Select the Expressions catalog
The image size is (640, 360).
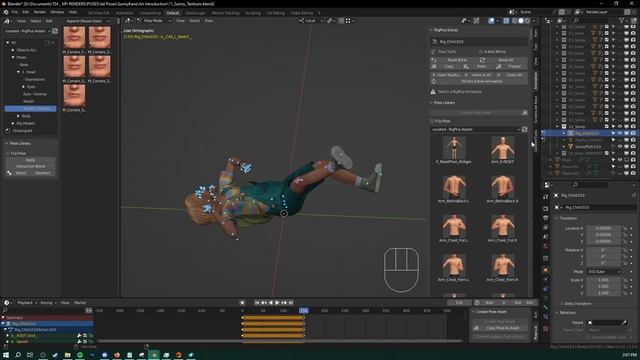(x=35, y=79)
